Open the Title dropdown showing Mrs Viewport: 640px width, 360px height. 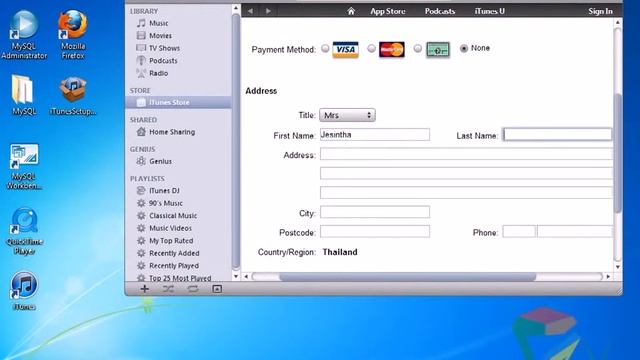pos(347,115)
